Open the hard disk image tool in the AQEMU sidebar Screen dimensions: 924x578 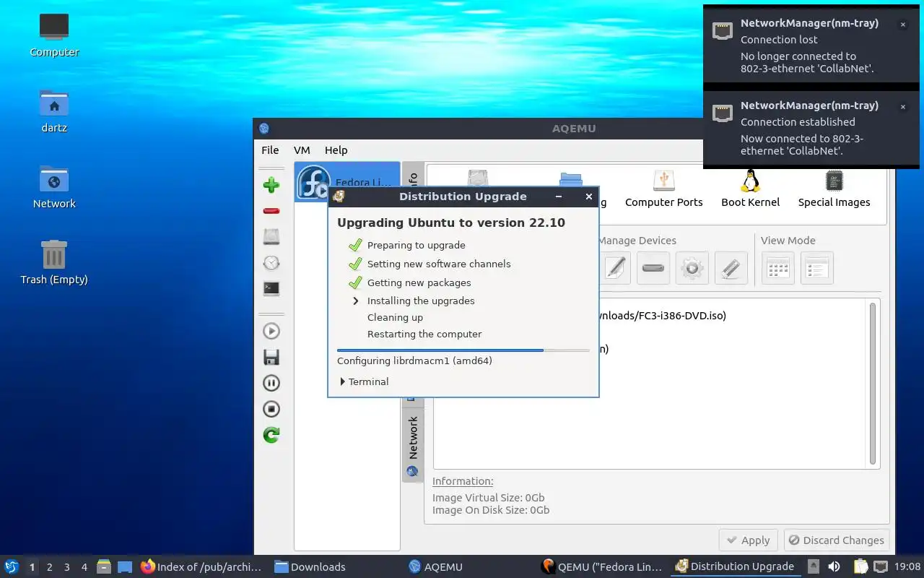pyautogui.click(x=271, y=237)
